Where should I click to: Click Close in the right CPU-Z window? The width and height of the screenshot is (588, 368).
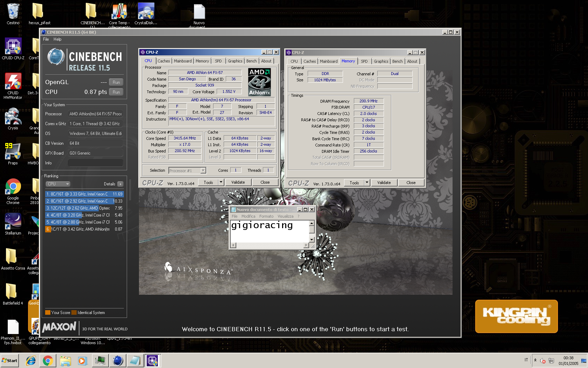click(x=411, y=183)
